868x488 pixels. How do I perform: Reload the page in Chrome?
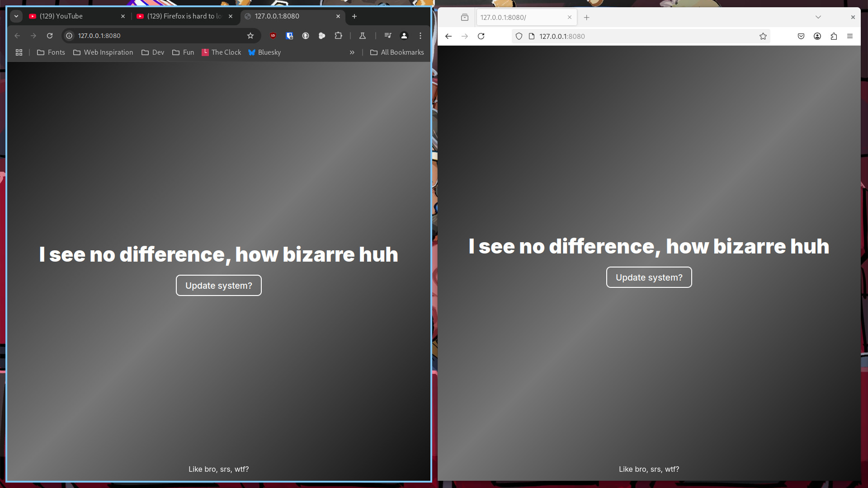[50, 36]
